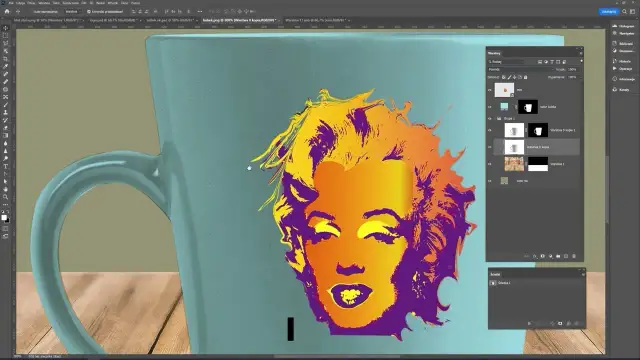Open the Wypełnienie fill value dropdown

(x=573, y=77)
